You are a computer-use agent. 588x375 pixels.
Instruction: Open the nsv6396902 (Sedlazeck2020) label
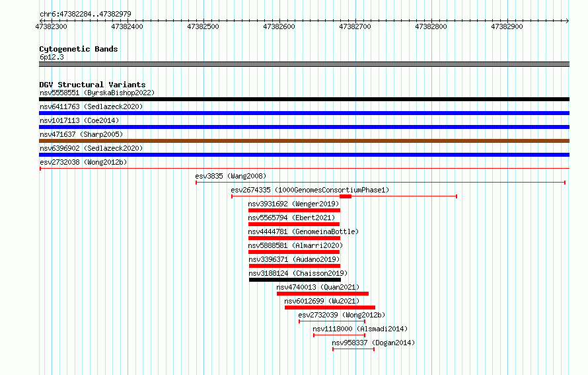(x=91, y=148)
